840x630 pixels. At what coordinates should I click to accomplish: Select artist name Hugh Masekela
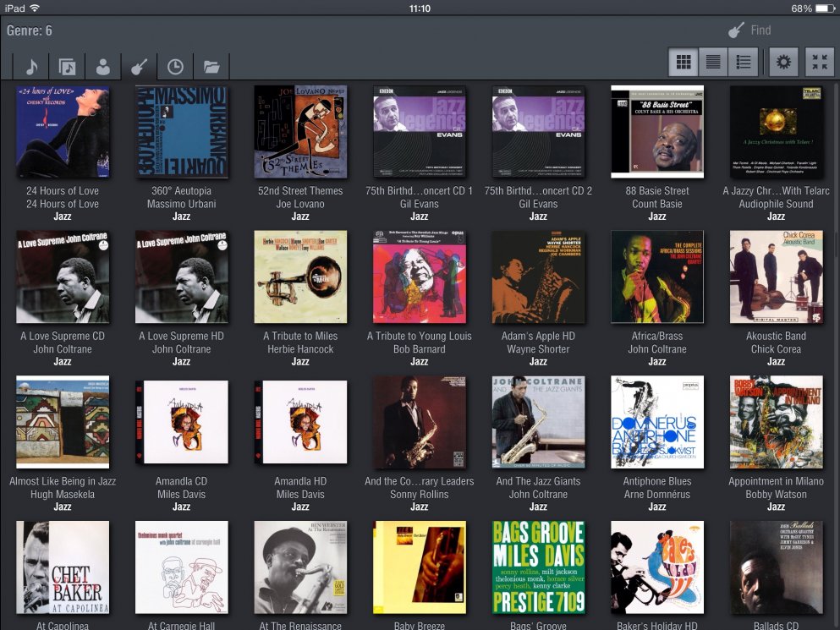[63, 494]
